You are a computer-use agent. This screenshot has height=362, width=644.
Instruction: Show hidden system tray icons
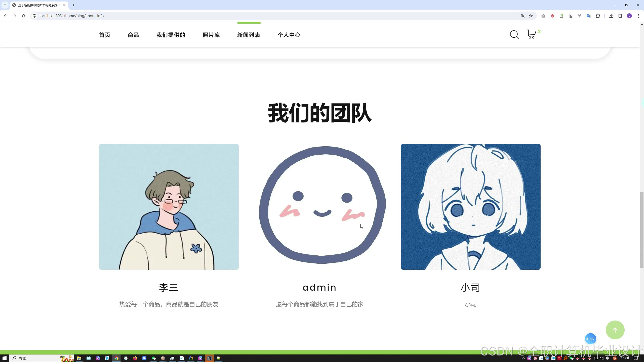(x=523, y=358)
